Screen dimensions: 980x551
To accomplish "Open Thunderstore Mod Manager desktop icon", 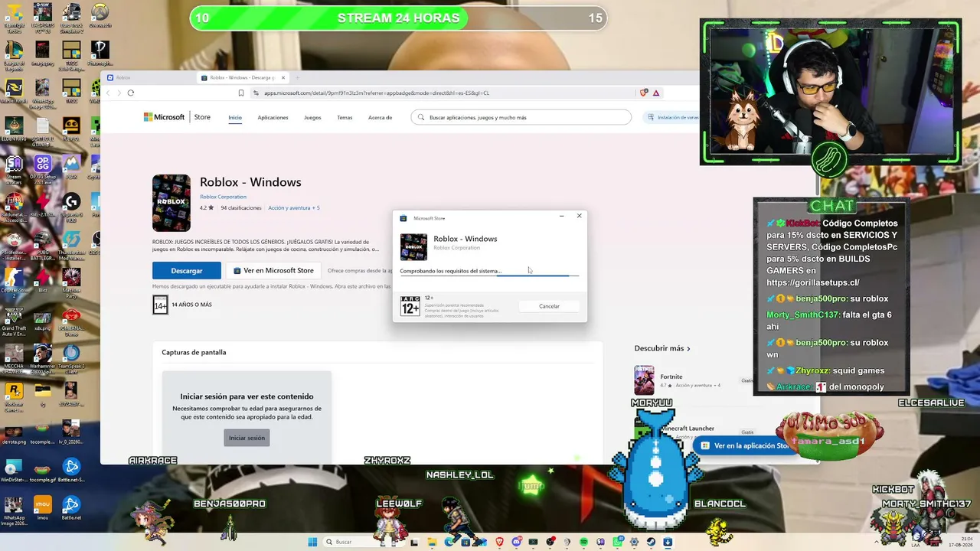I will [x=71, y=245].
